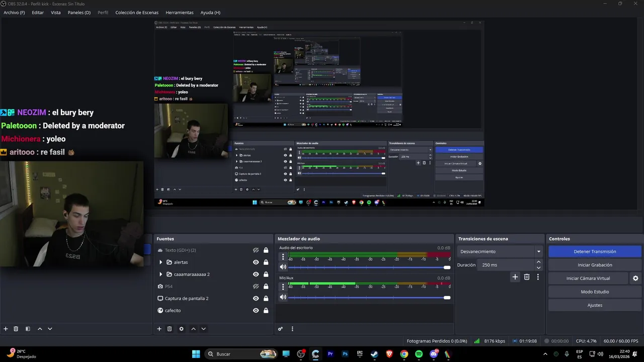
Task: Enable Modo Estudio
Action: [x=595, y=292]
